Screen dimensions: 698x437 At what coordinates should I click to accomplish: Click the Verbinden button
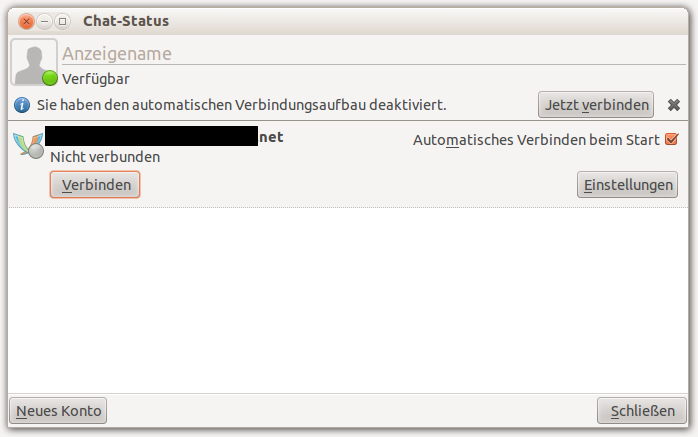(95, 185)
